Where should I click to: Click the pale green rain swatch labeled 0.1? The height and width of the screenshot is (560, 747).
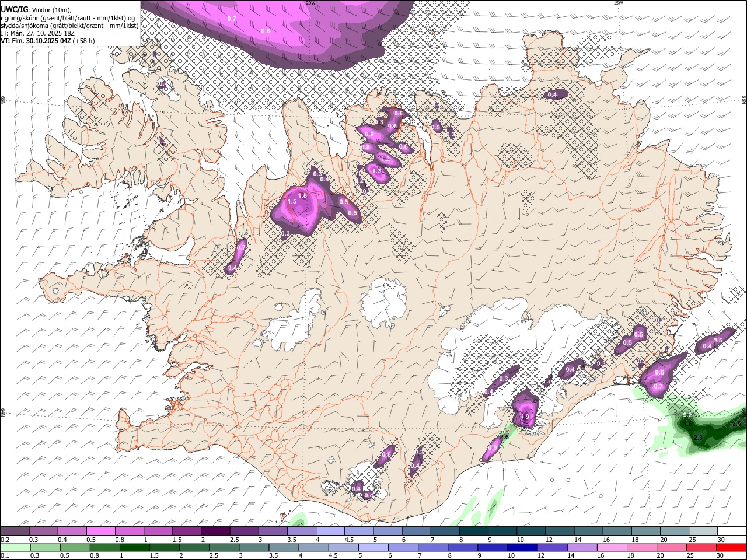point(15,548)
